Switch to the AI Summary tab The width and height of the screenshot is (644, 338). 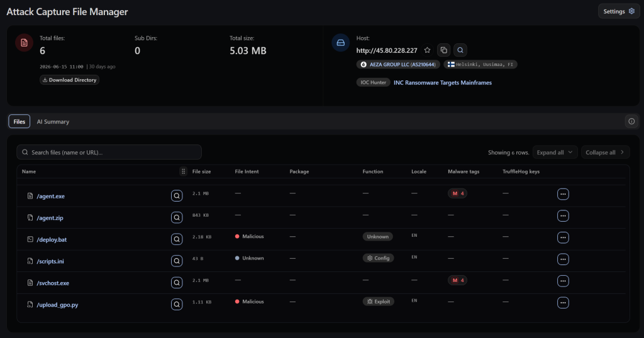[x=53, y=121]
